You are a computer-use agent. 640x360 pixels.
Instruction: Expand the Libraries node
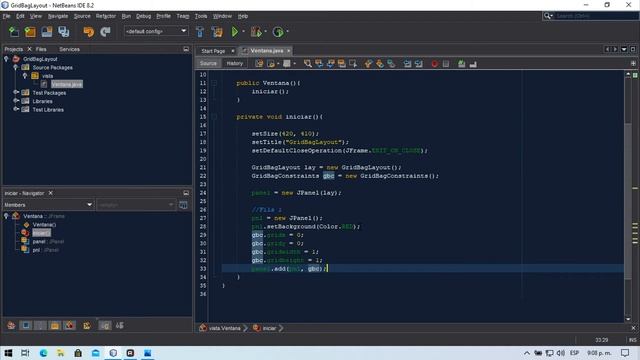tap(16, 101)
